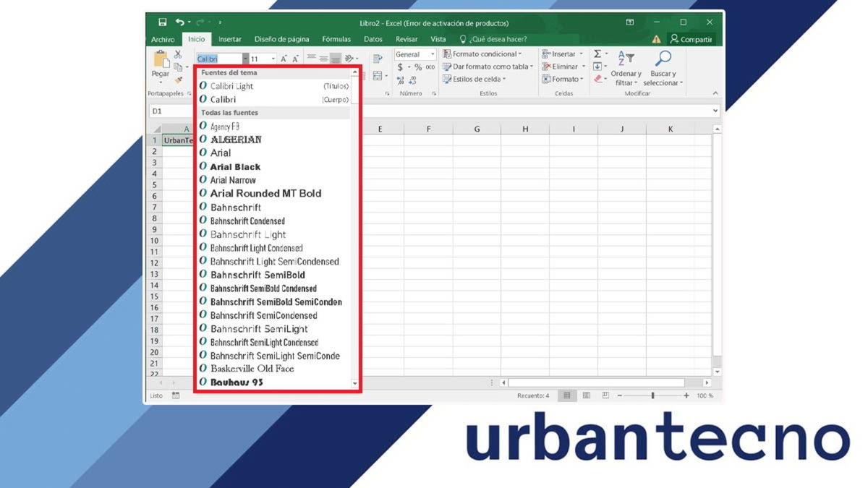The width and height of the screenshot is (868, 488).
Task: Click the Compartir button
Action: tap(696, 39)
